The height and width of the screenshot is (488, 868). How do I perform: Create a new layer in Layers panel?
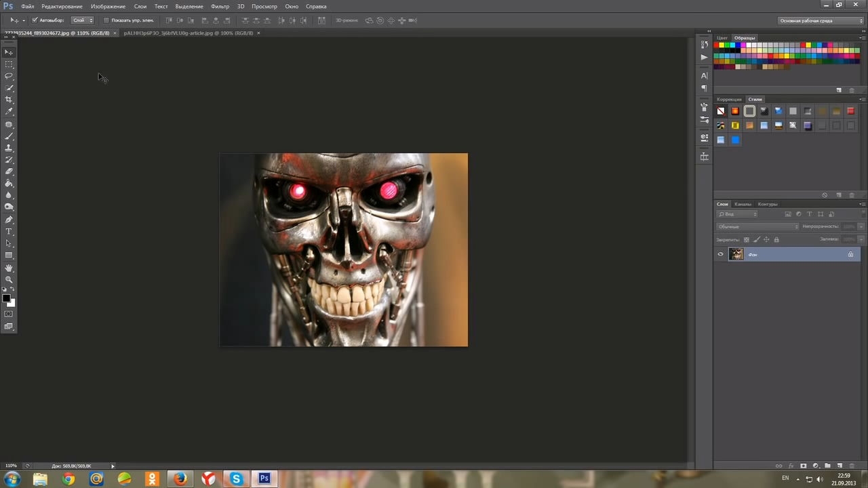840,466
